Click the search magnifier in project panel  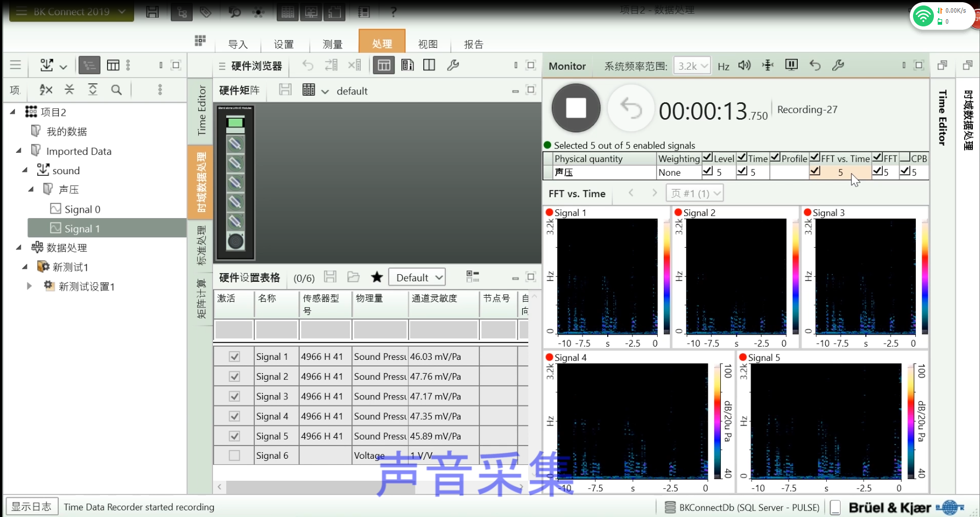pos(116,90)
